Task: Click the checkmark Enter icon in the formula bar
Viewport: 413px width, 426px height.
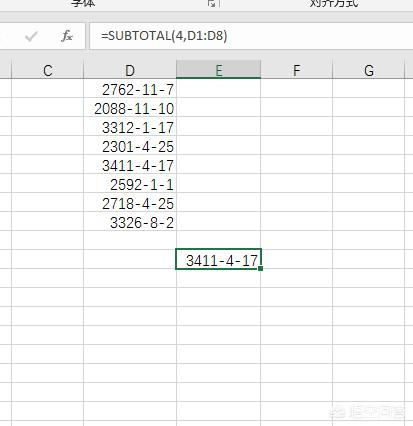Action: point(31,36)
